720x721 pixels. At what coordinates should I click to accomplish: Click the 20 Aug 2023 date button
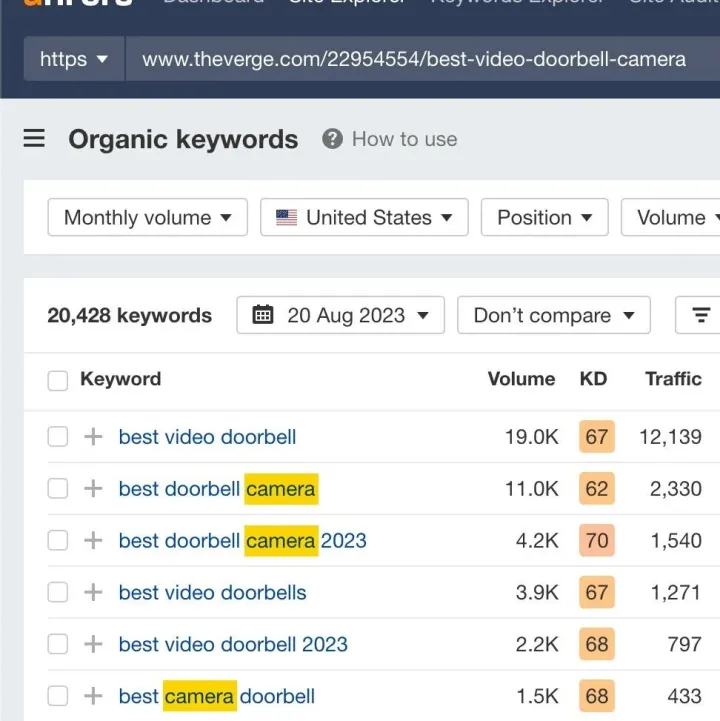tap(340, 315)
